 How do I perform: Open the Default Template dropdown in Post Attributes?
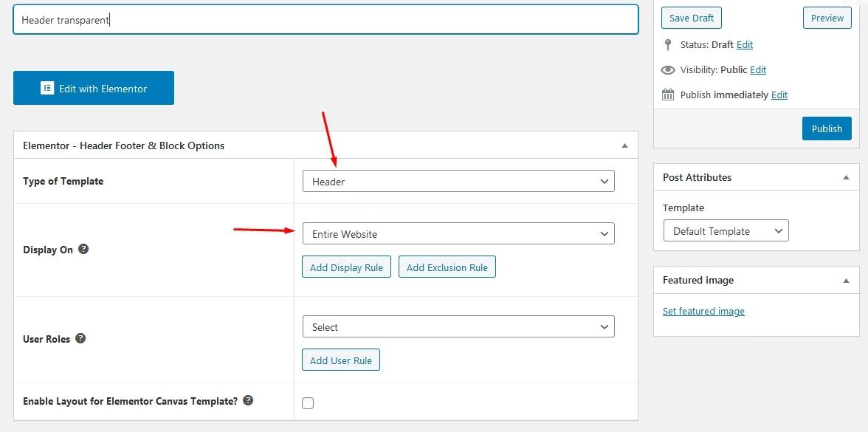tap(726, 231)
